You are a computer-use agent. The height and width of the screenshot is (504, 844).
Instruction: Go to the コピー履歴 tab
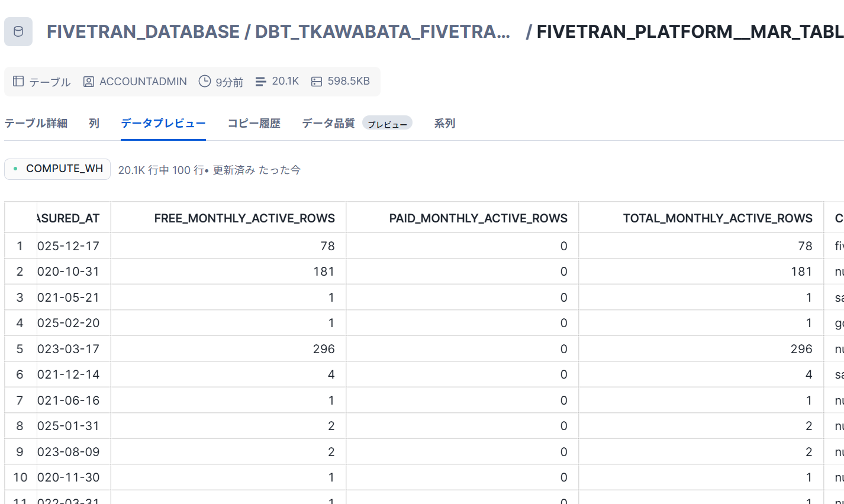click(254, 124)
